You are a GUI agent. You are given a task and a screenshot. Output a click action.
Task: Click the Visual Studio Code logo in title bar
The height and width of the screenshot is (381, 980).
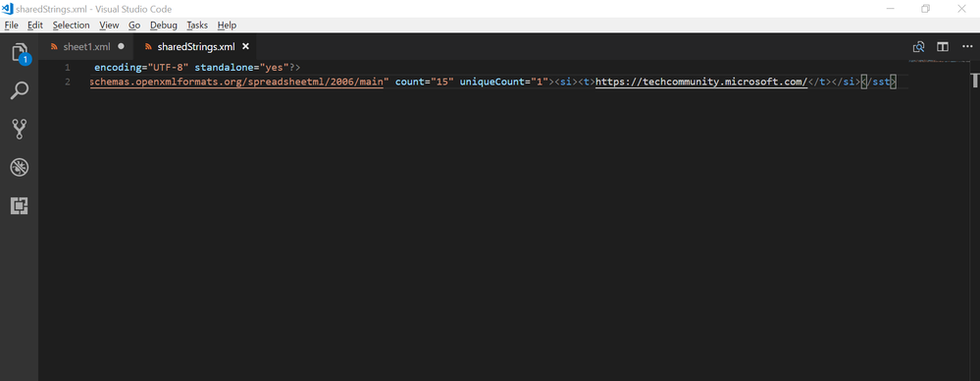[8, 9]
